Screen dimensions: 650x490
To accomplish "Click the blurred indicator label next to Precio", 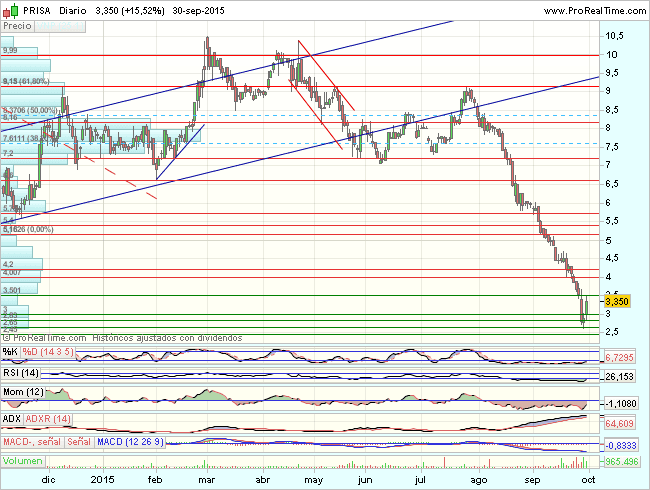I will click(60, 27).
